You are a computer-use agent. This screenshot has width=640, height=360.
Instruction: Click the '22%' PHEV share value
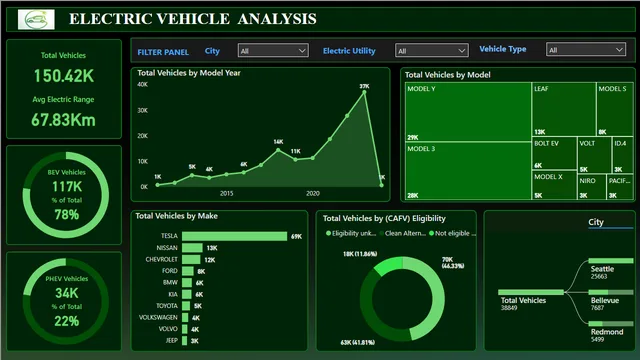[67, 321]
